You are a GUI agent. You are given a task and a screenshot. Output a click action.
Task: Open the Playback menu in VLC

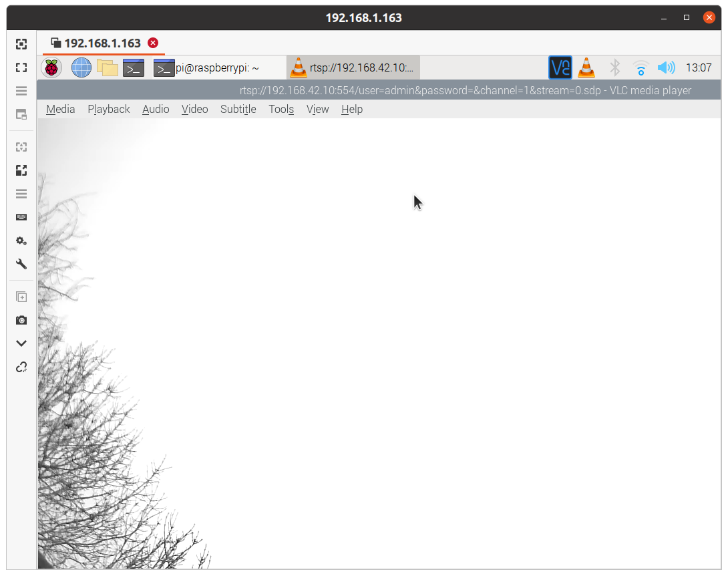coord(108,109)
